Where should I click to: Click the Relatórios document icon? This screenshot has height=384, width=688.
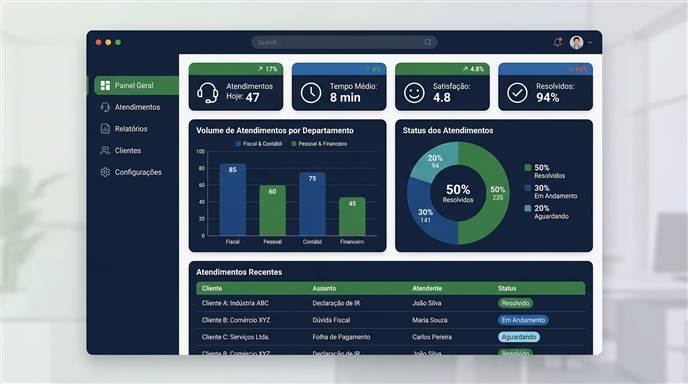(105, 129)
